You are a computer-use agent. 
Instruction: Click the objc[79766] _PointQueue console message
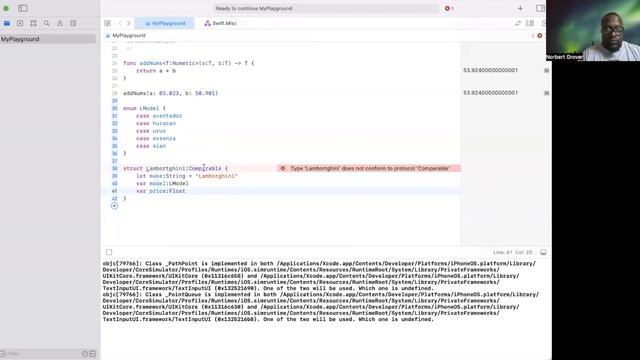point(320,307)
